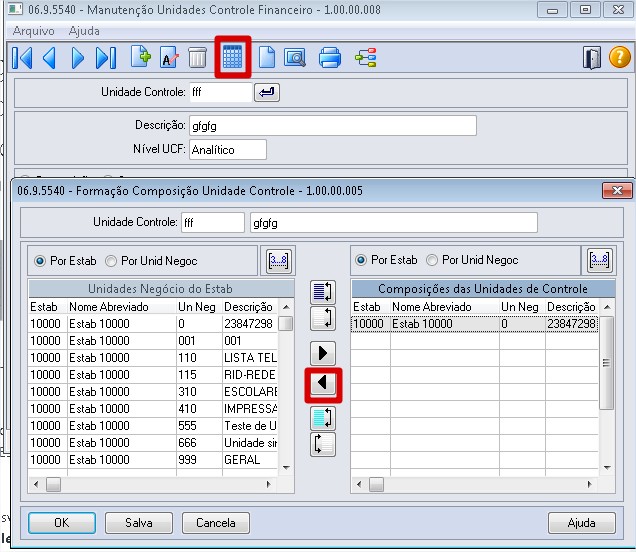Select the row ESCOLARE with Un Neg 310
The image size is (636, 552).
153,392
